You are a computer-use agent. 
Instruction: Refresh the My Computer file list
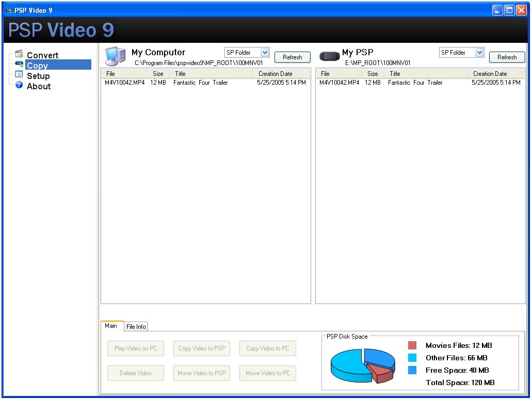point(292,57)
